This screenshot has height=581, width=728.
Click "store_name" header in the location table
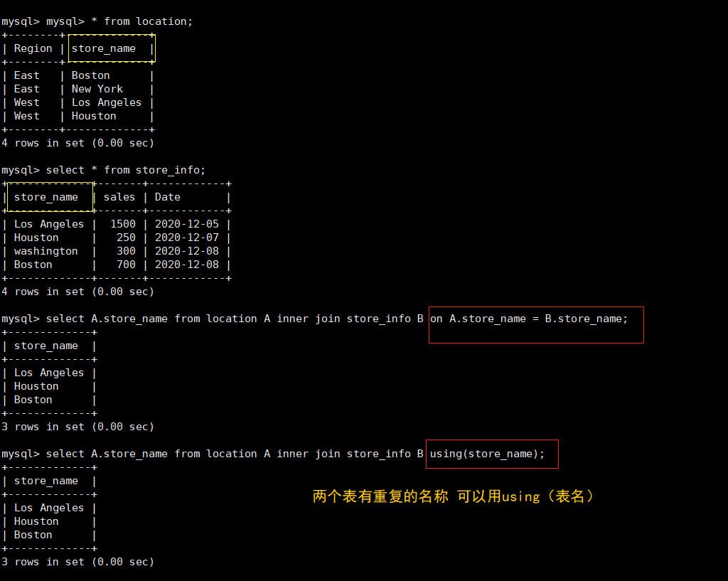[x=104, y=48]
